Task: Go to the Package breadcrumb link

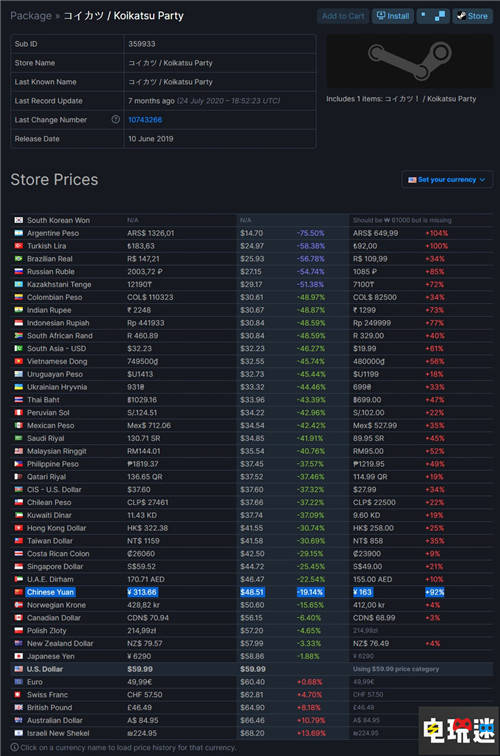Action: pyautogui.click(x=31, y=16)
